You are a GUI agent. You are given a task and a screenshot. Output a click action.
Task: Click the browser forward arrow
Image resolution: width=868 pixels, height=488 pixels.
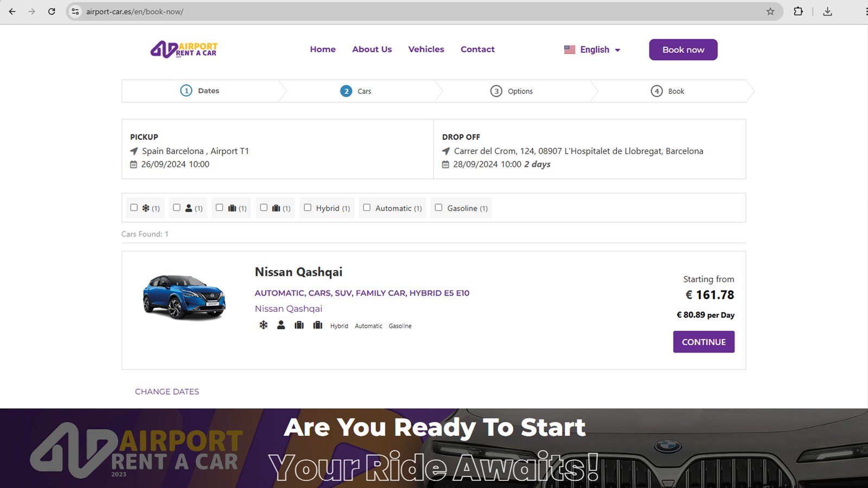pos(31,11)
